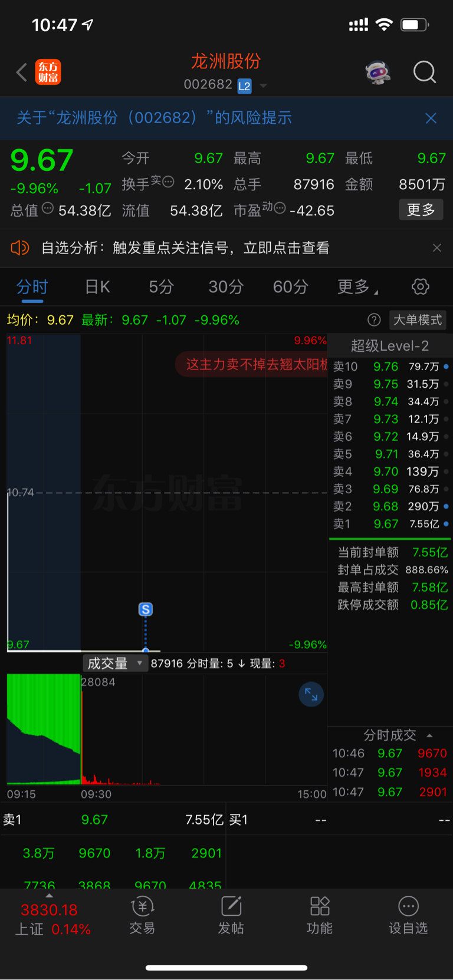Viewport: 453px width, 980px height.
Task: Tap the blue dot beside 卖2 290万
Action: point(446,506)
